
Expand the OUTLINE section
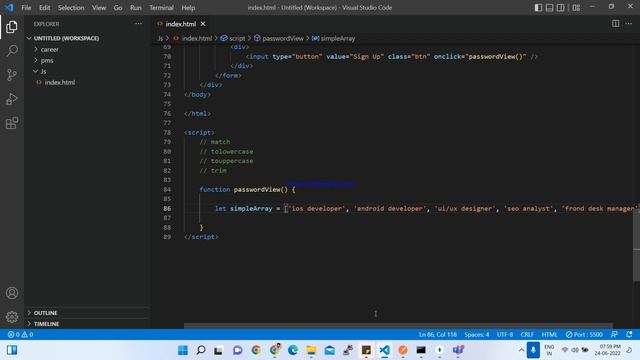tap(45, 313)
